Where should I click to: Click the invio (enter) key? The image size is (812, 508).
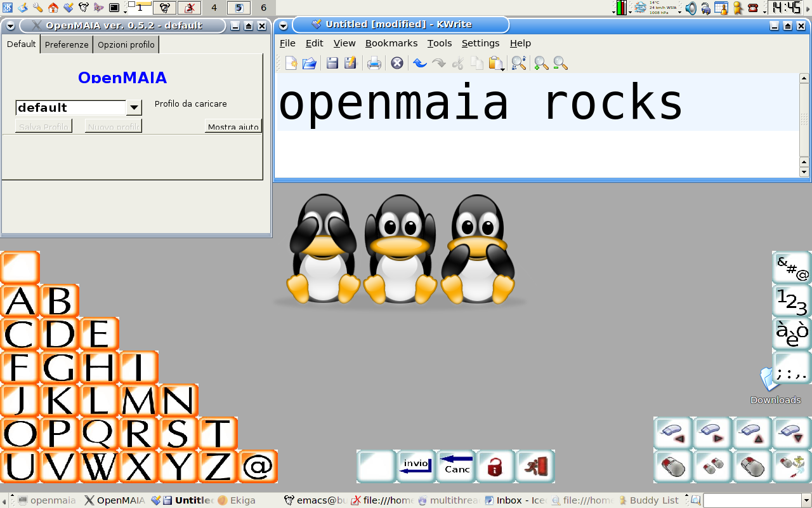[416, 466]
